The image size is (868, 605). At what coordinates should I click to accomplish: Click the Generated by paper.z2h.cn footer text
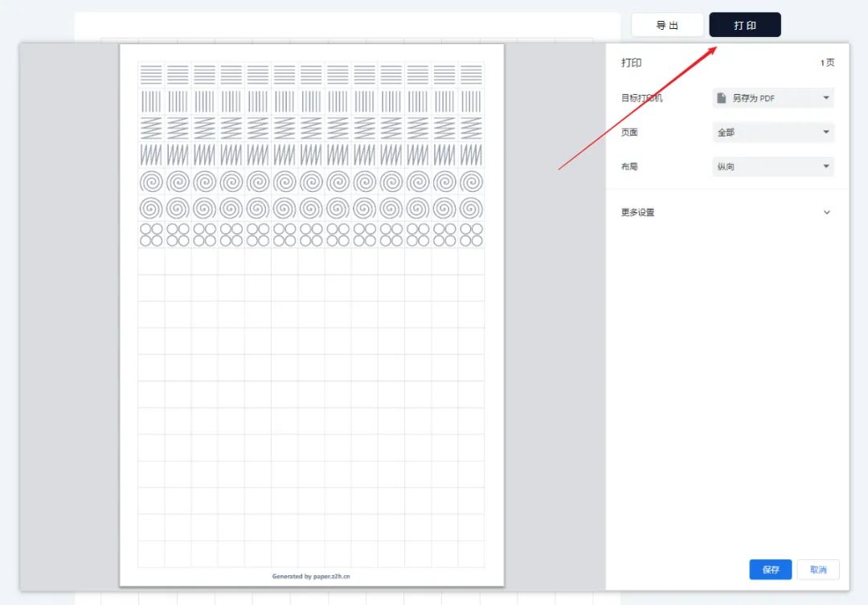click(311, 576)
